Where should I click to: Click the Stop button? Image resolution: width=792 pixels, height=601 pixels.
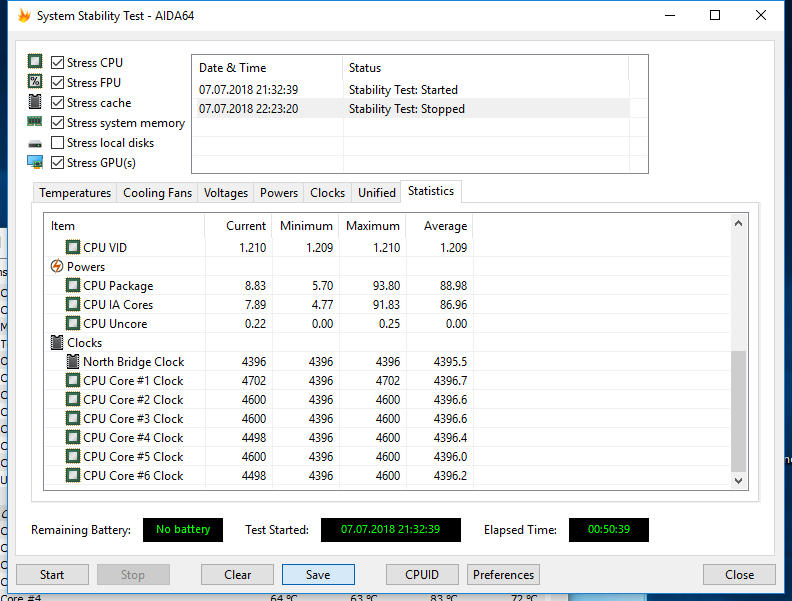tap(133, 575)
